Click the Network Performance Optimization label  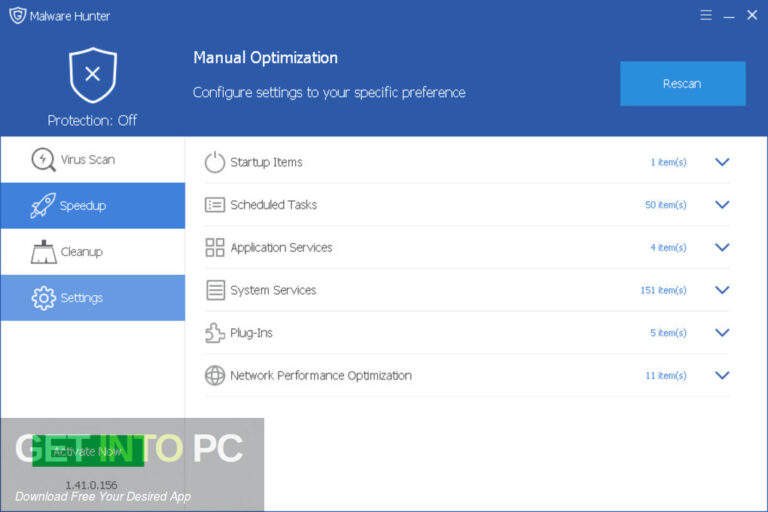point(321,375)
